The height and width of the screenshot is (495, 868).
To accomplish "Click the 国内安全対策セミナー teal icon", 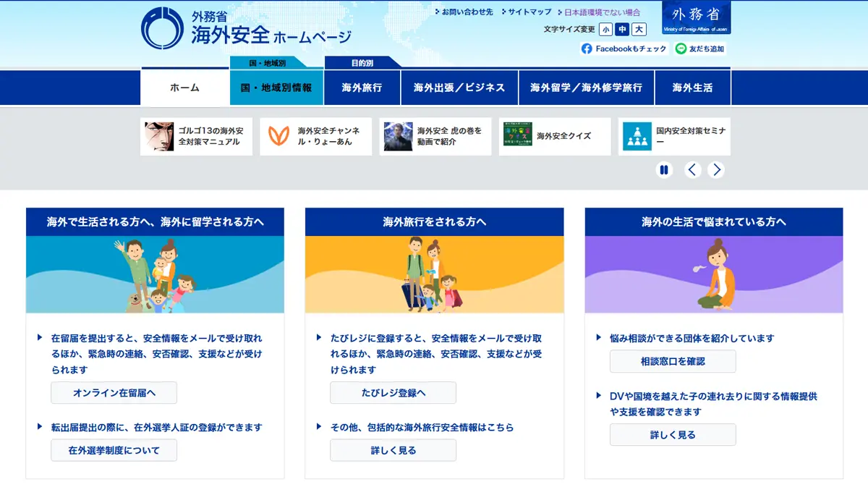I will click(x=637, y=136).
